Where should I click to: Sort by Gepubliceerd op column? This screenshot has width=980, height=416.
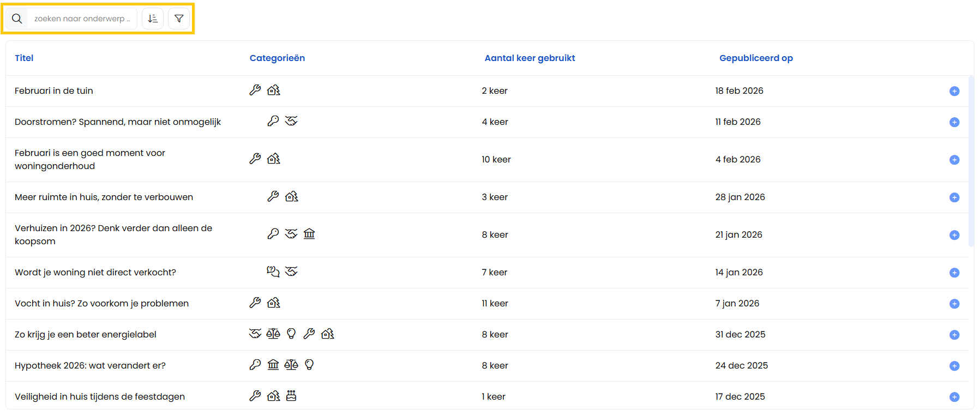[756, 58]
